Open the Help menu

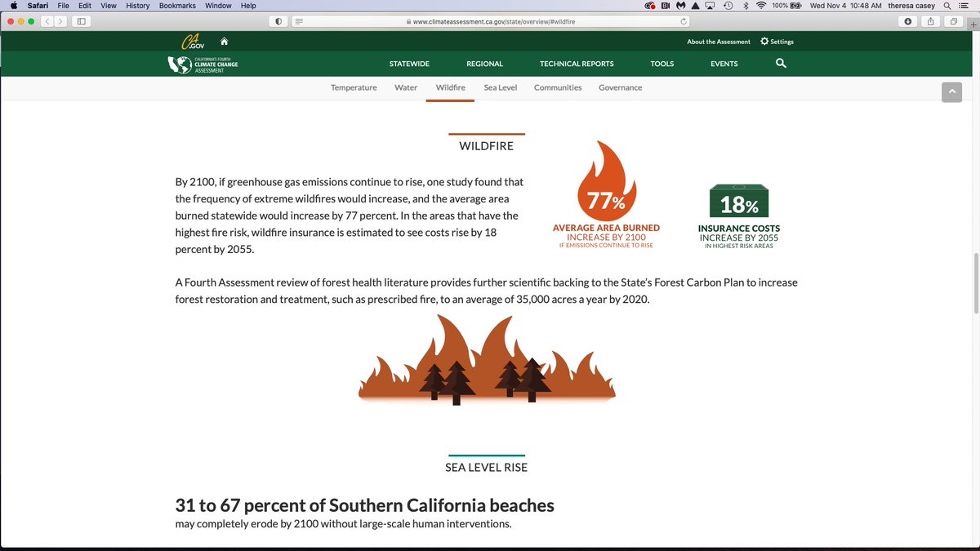(248, 6)
